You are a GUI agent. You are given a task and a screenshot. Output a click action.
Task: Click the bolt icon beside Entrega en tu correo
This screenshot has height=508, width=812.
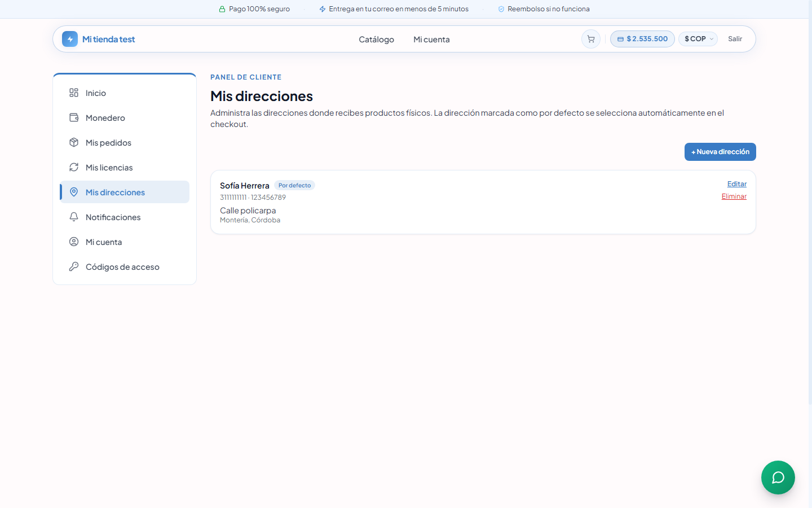pyautogui.click(x=323, y=9)
